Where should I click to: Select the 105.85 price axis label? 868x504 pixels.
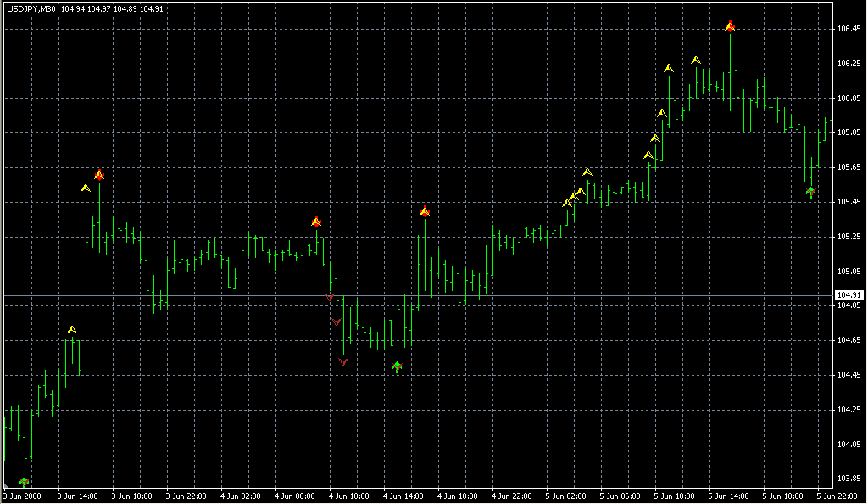click(x=849, y=132)
